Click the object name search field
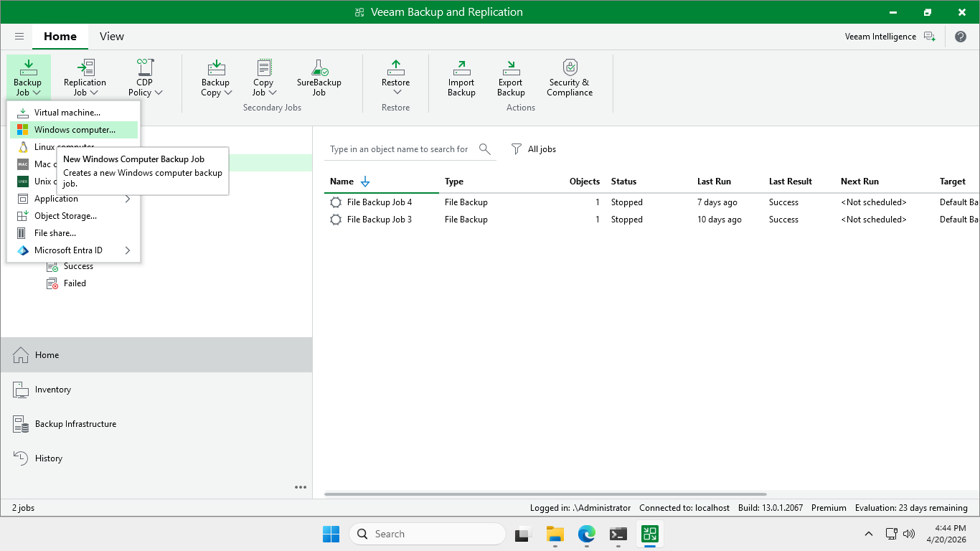This screenshot has width=980, height=551. (x=400, y=149)
